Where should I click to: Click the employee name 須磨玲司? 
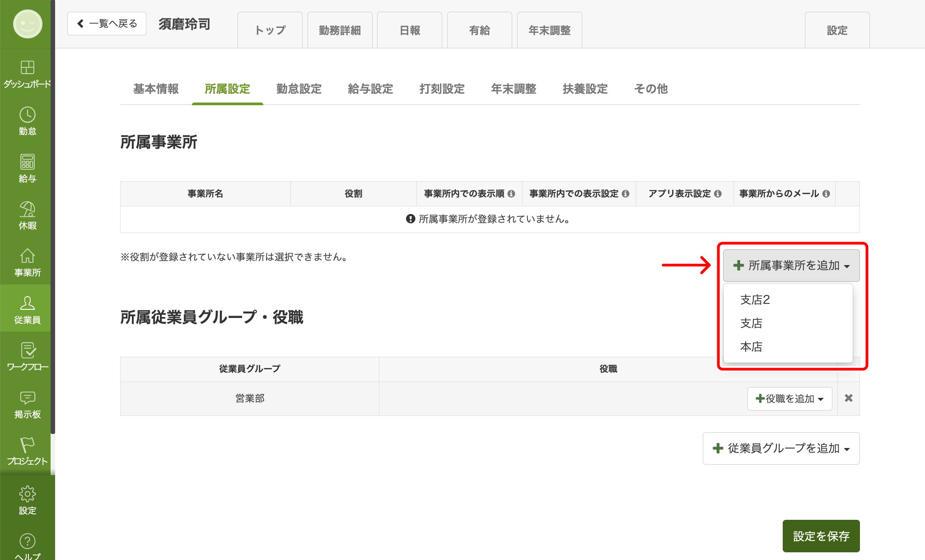click(184, 24)
